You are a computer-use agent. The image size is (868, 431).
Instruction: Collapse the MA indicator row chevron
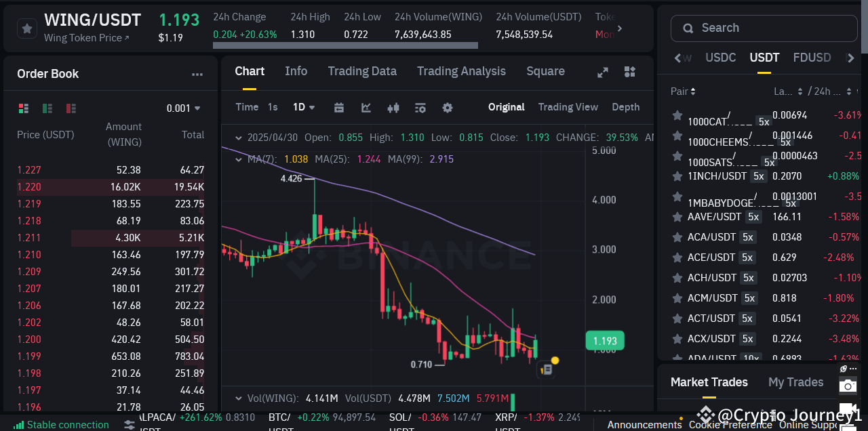239,159
